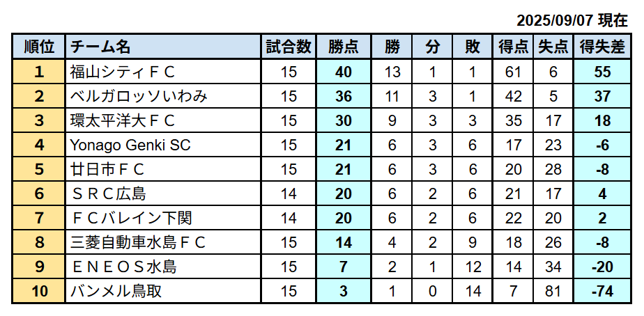644x316 pixels.
Task: Click the goal difference 55 cell
Action: click(602, 72)
